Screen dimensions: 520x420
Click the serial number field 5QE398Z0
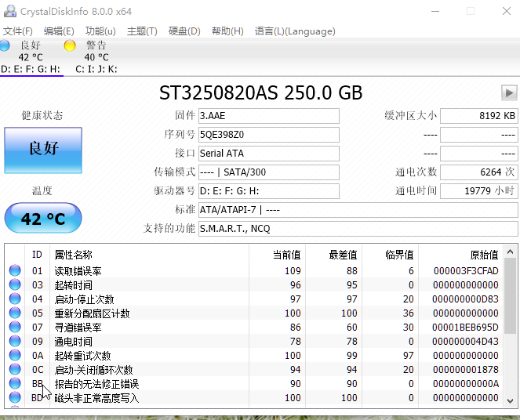click(x=269, y=135)
